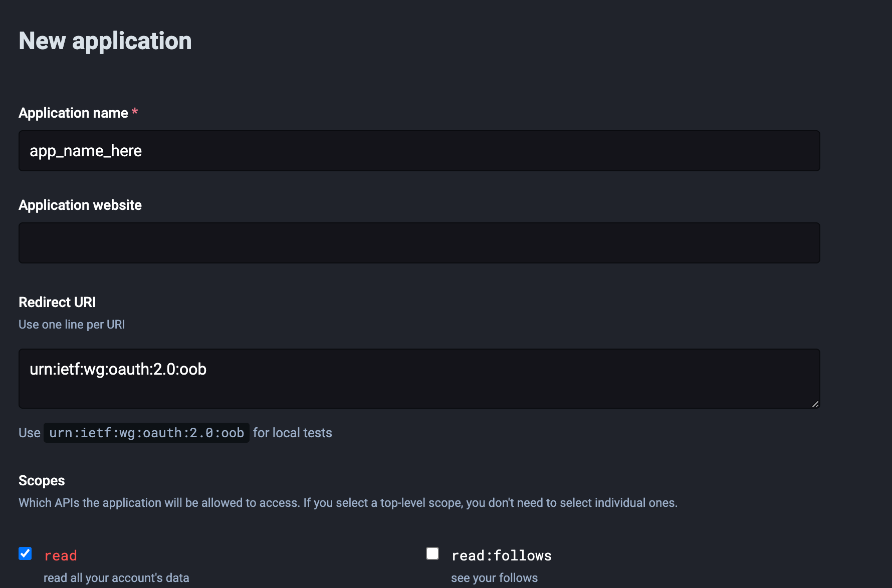Click the red required asterisk
Screen dimensions: 892x588
135,112
